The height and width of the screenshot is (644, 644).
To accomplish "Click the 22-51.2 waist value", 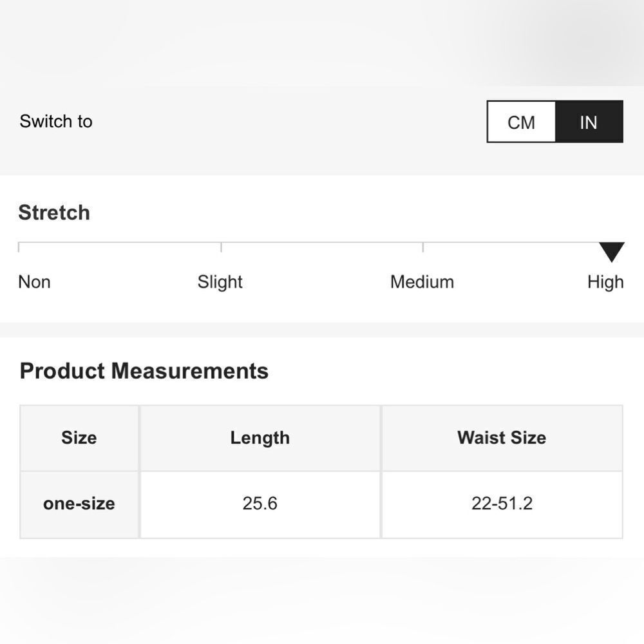I will pyautogui.click(x=502, y=504).
